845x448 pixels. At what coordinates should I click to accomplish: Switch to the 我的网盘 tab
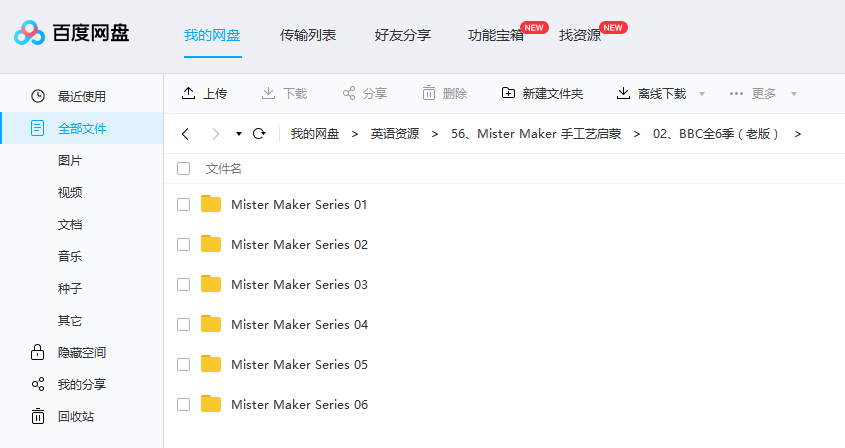pos(212,35)
